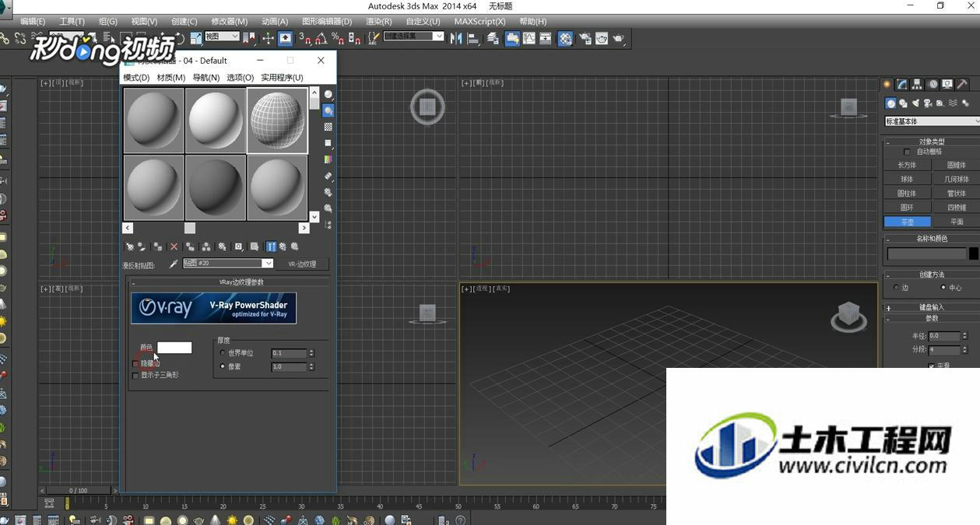Open the Motion tab in command panel

click(933, 84)
